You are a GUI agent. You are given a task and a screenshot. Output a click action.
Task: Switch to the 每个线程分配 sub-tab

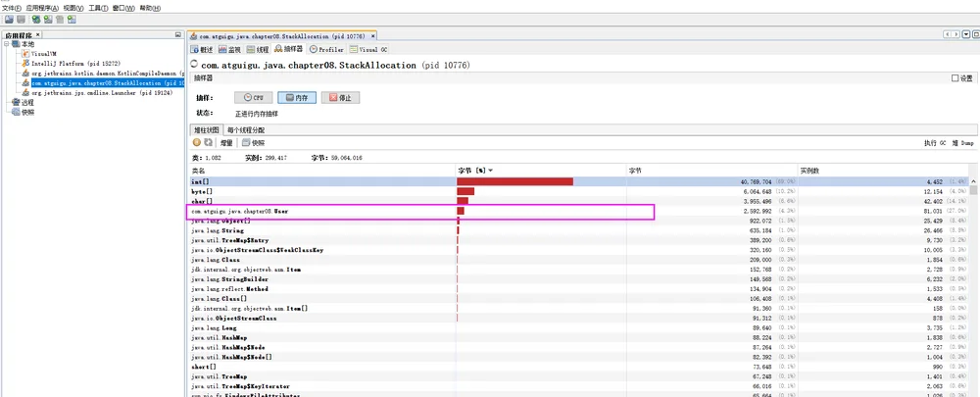tap(245, 130)
